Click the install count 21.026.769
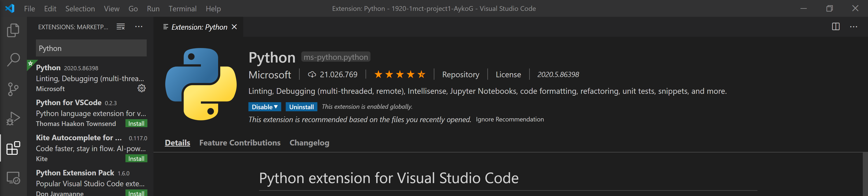The width and height of the screenshot is (868, 196). tap(333, 74)
